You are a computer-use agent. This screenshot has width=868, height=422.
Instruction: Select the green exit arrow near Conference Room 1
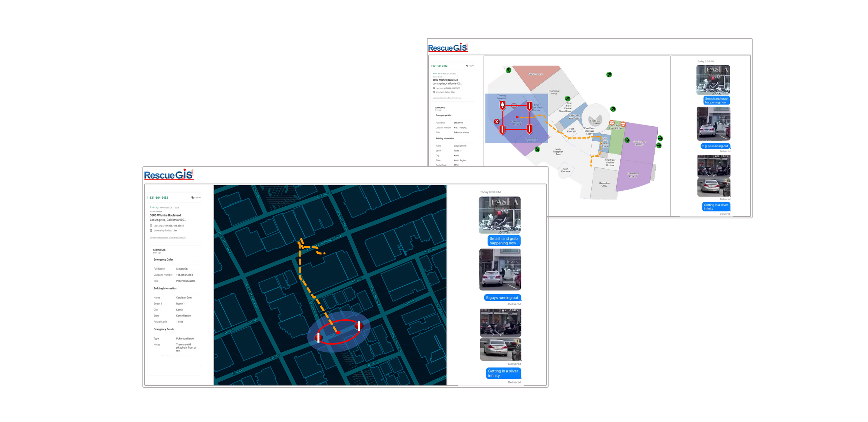coord(627,140)
